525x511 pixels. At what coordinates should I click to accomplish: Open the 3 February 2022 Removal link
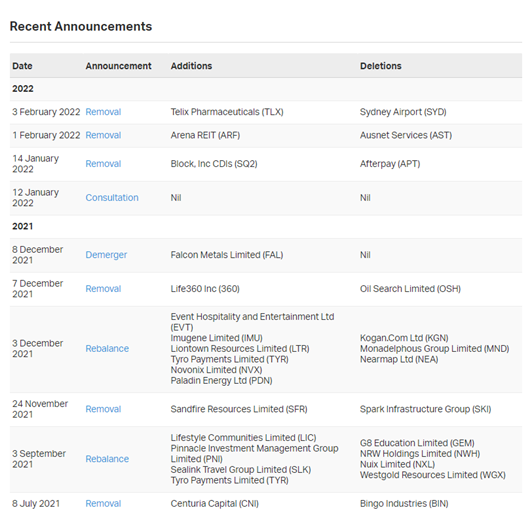pyautogui.click(x=103, y=112)
